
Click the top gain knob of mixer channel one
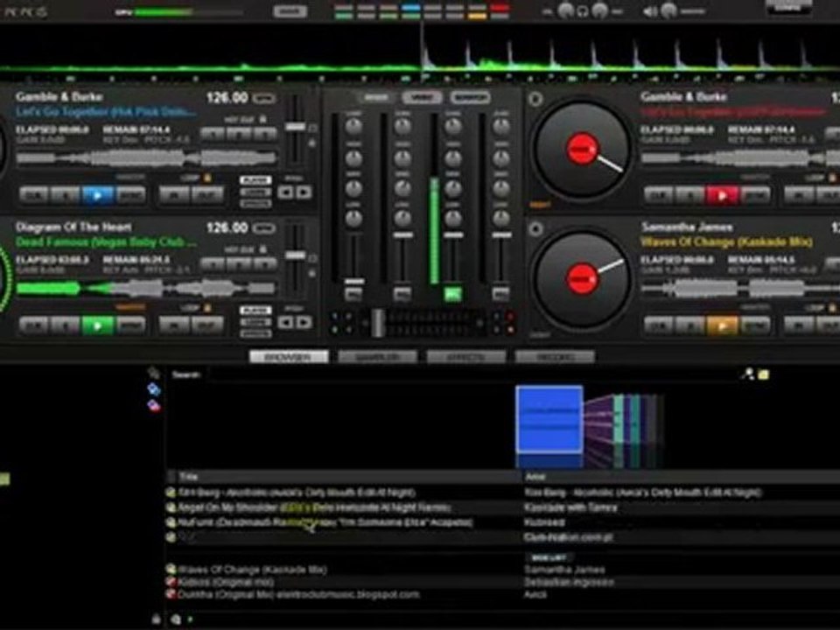pyautogui.click(x=353, y=126)
